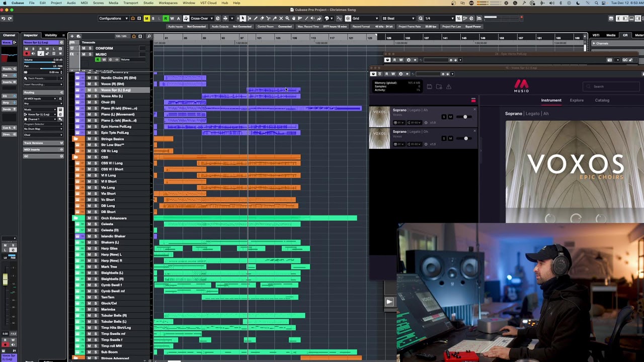Click the Strings Basics folder icon
Screen dimensions: 644x362
pos(76,139)
